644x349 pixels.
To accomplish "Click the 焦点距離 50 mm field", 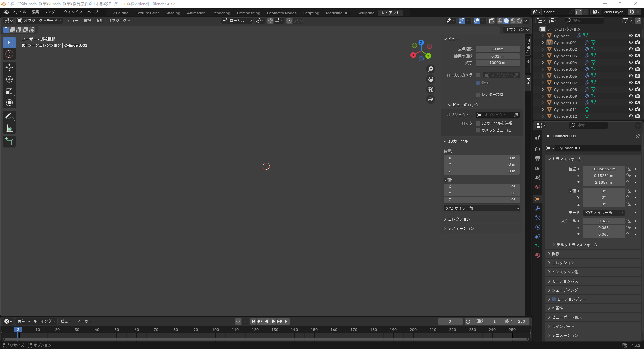I will pyautogui.click(x=497, y=49).
